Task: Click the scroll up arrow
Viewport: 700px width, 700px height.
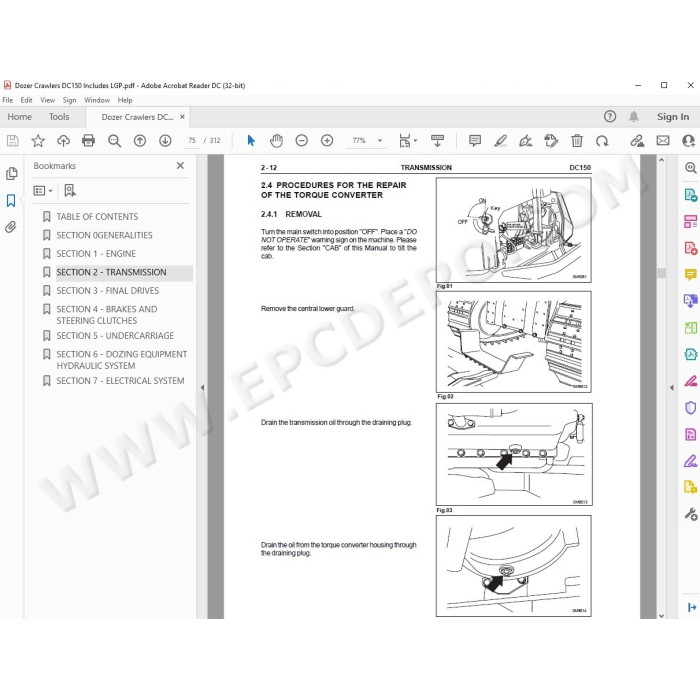Action: tap(662, 160)
